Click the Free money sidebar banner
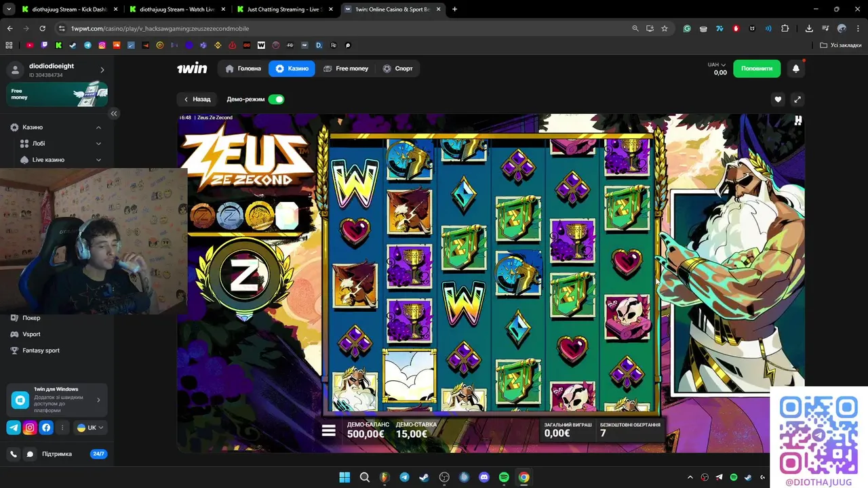 tap(57, 94)
